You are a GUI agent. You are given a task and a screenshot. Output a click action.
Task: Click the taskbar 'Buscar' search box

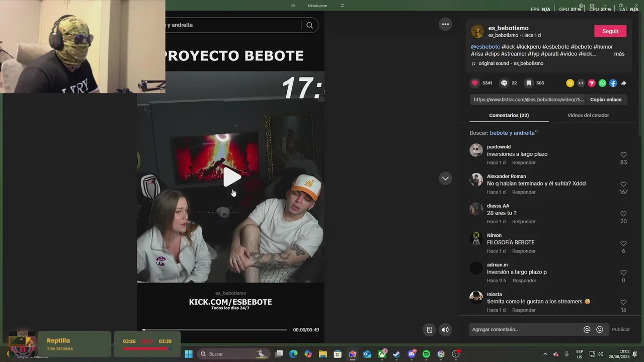click(x=233, y=354)
